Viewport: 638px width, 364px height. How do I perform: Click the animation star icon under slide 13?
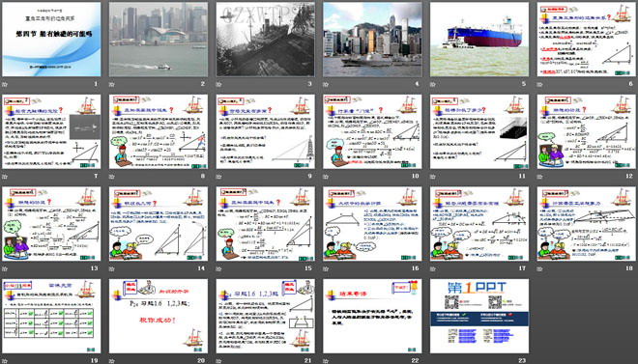[x=5, y=268]
